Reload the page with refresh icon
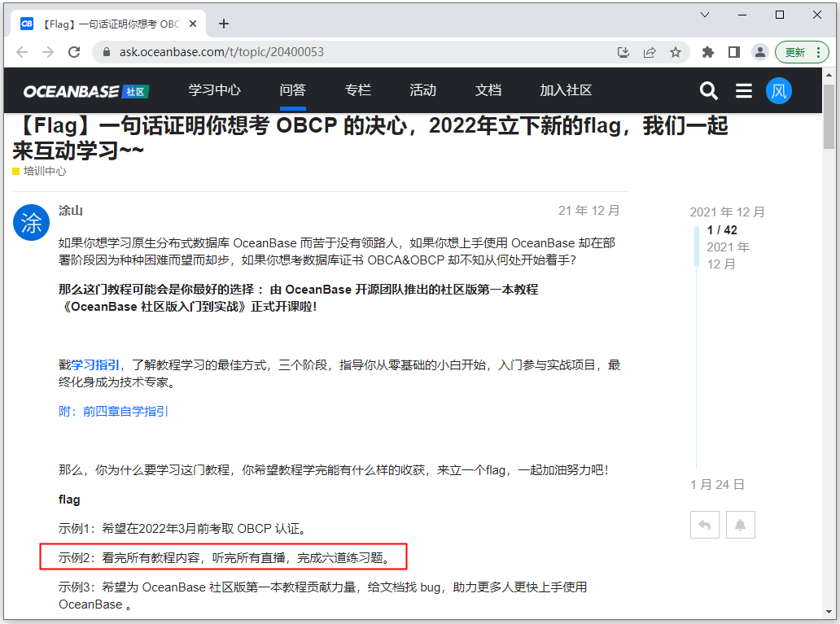The height and width of the screenshot is (624, 840). pyautogui.click(x=74, y=52)
